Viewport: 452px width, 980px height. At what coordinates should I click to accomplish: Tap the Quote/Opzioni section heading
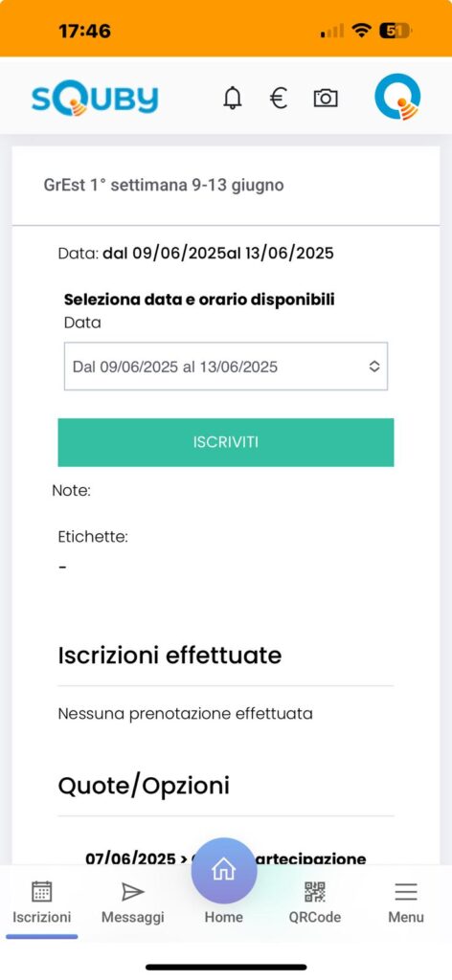click(144, 786)
